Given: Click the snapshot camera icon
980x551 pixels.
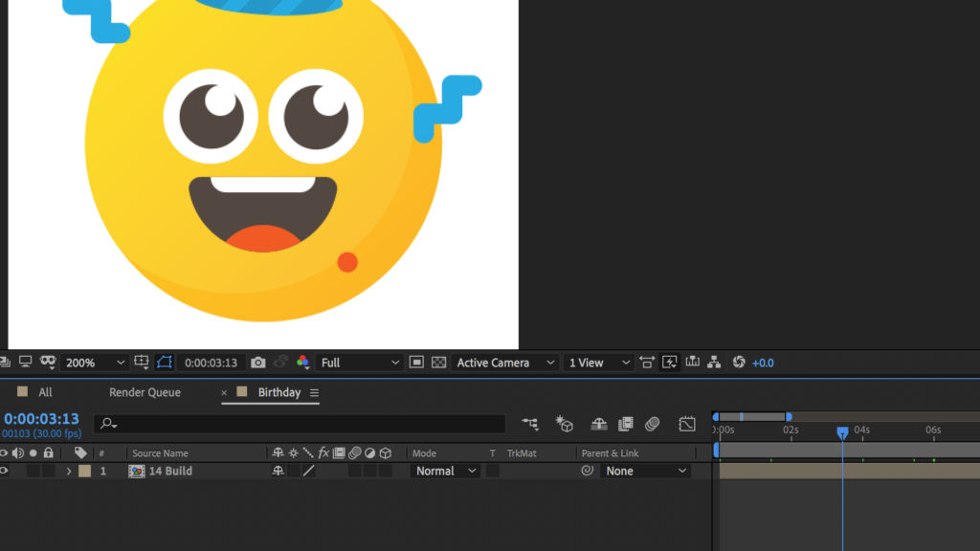Looking at the screenshot, I should tap(258, 363).
